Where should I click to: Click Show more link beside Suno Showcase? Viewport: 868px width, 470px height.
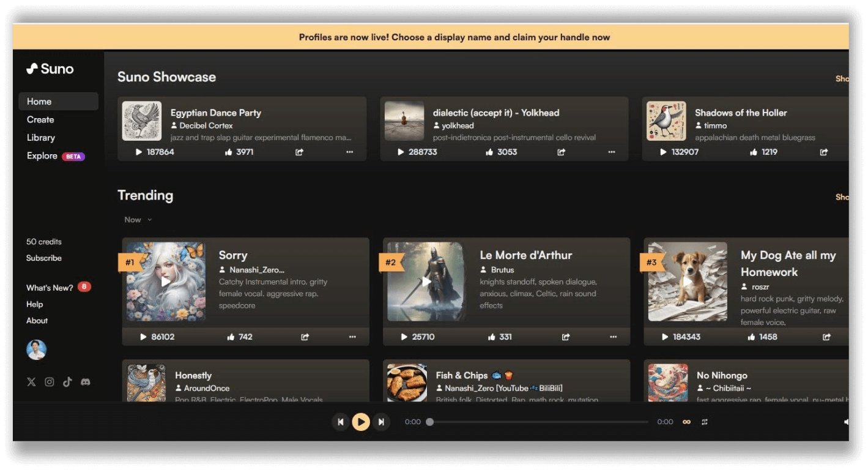pos(842,78)
